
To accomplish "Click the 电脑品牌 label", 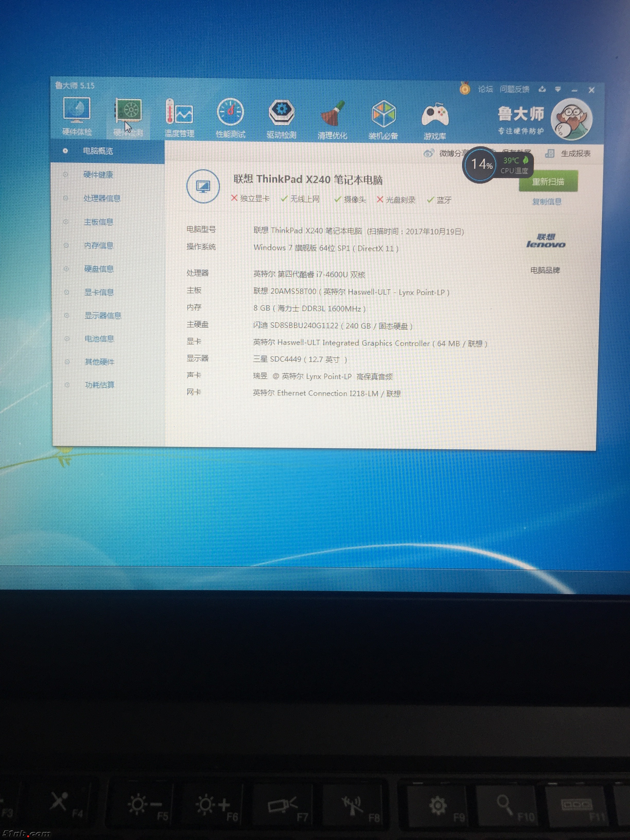I will [x=545, y=270].
